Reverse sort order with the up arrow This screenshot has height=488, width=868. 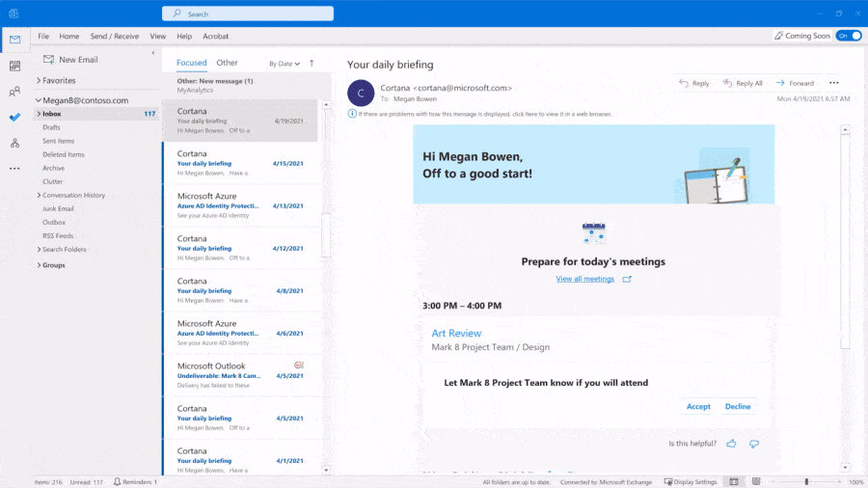tap(312, 64)
